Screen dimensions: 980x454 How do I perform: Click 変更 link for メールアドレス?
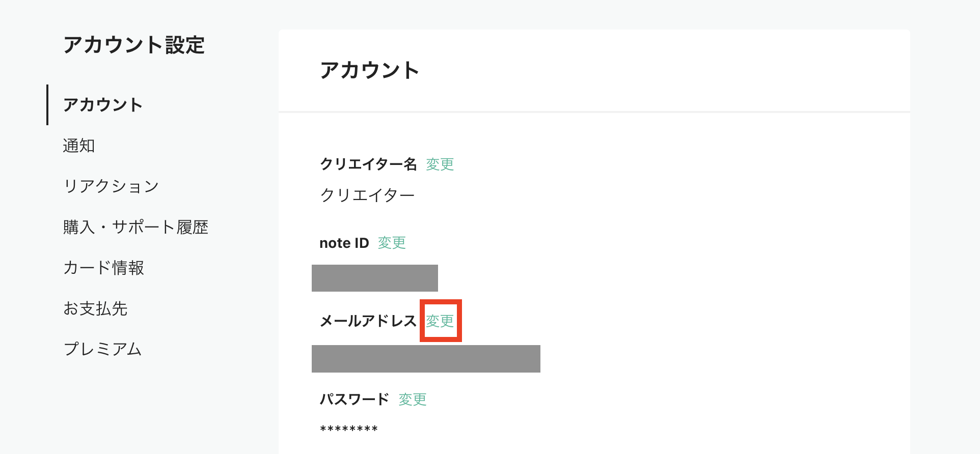coord(440,321)
